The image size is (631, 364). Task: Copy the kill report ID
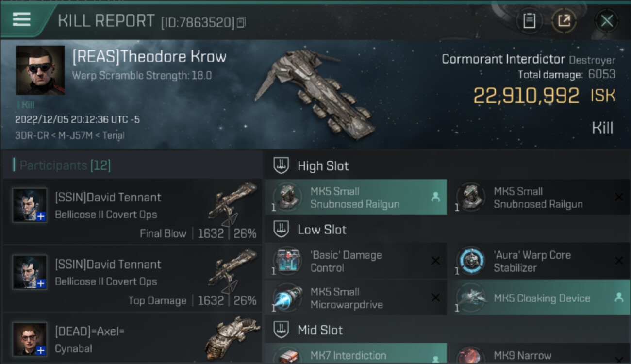pyautogui.click(x=241, y=22)
